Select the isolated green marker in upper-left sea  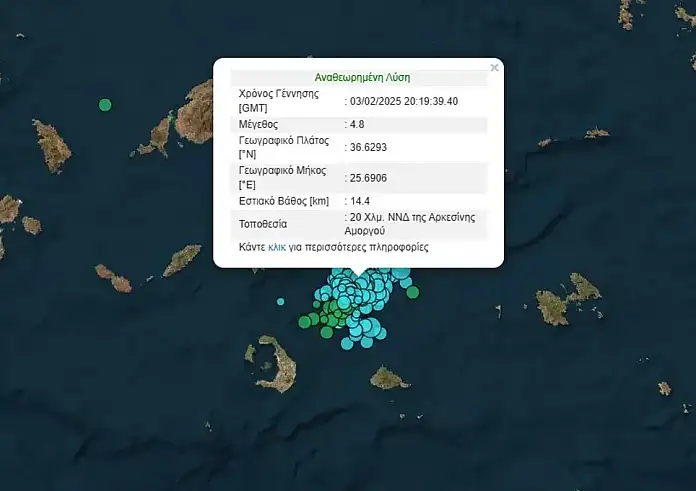click(x=105, y=104)
